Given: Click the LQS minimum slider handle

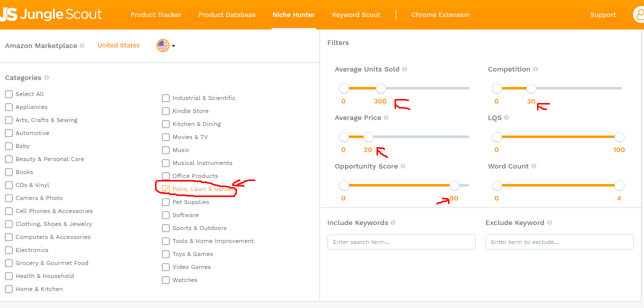Looking at the screenshot, I should coord(497,137).
